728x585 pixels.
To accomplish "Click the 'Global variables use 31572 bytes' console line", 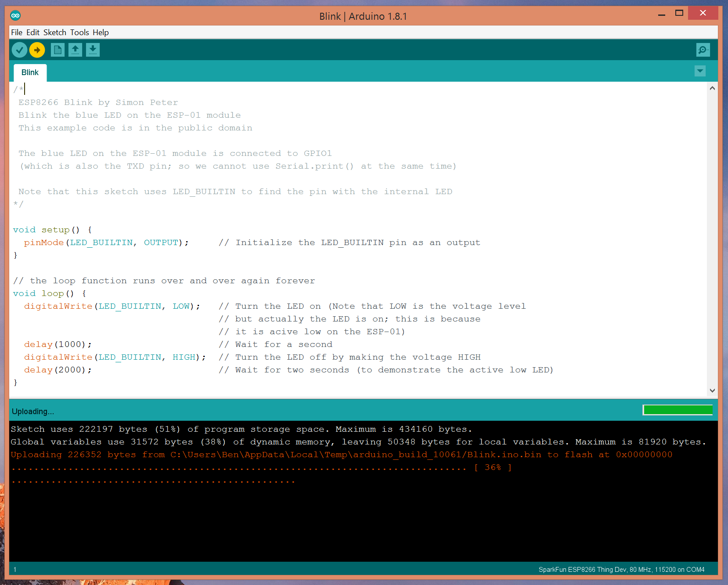I will click(x=358, y=442).
